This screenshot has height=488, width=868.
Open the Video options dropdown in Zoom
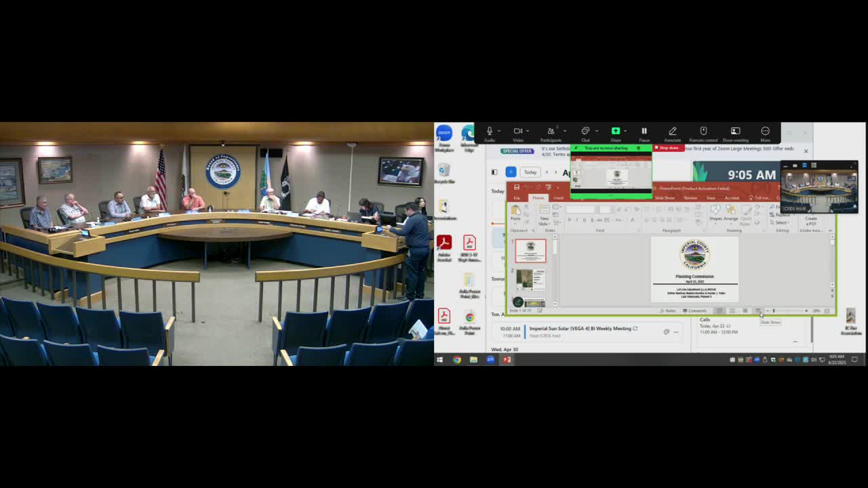[528, 131]
